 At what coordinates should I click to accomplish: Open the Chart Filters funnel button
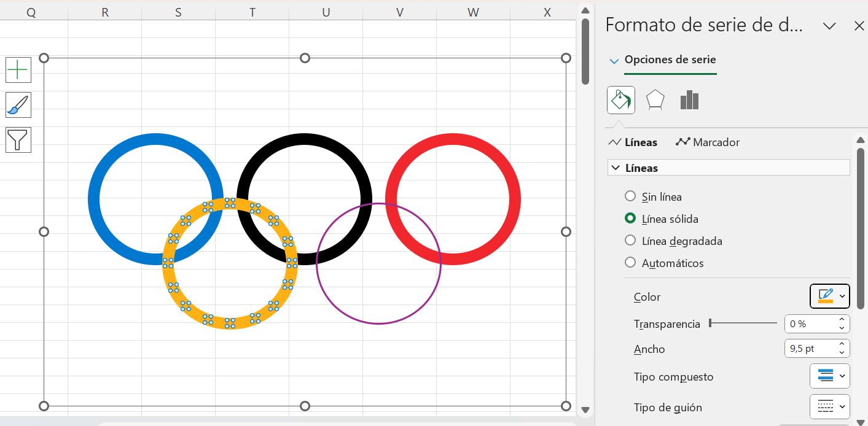[x=18, y=140]
